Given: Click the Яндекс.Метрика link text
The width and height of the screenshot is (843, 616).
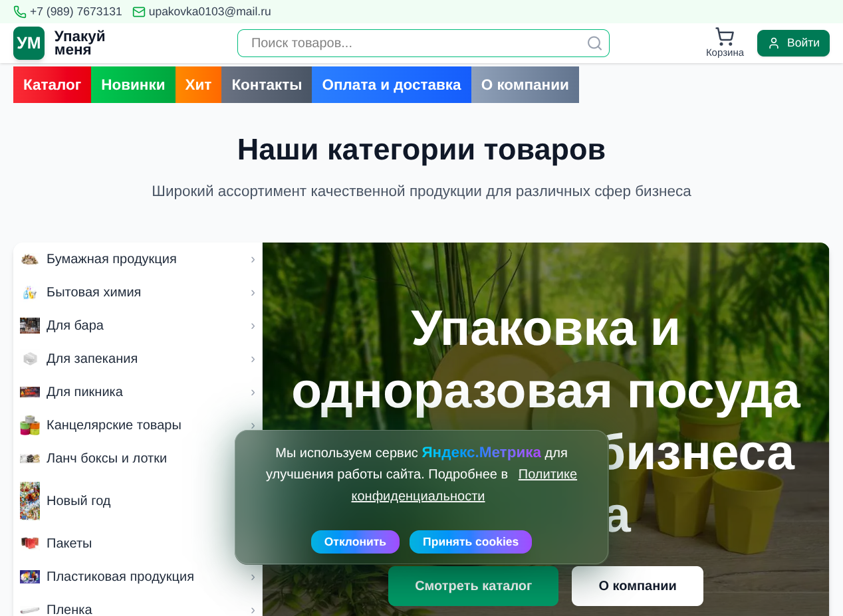Looking at the screenshot, I should pos(481,453).
